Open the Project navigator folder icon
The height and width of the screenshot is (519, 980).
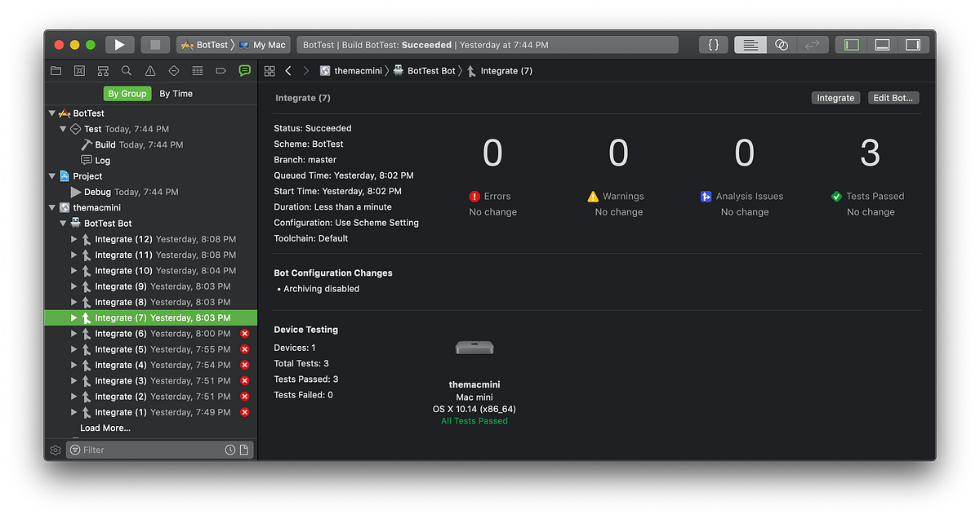[56, 70]
